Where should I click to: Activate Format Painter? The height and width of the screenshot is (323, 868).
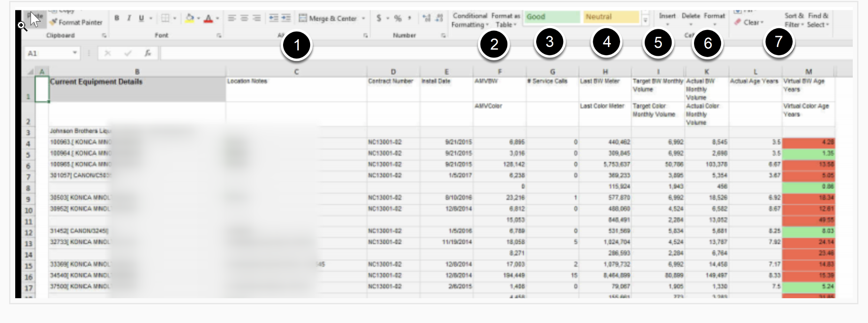[76, 22]
